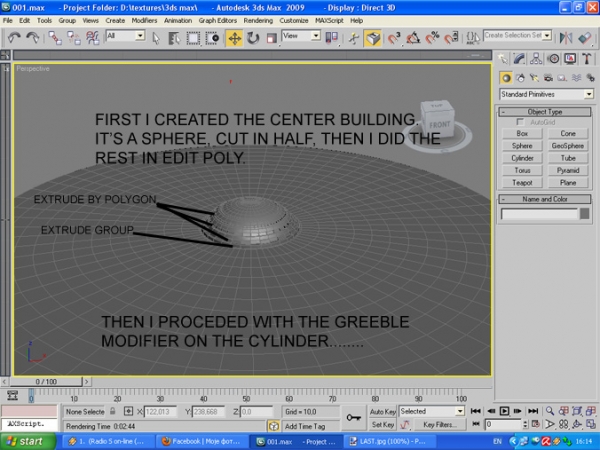Toggle the 3D Snaps magnet icon
The height and width of the screenshot is (450, 600).
(394, 38)
